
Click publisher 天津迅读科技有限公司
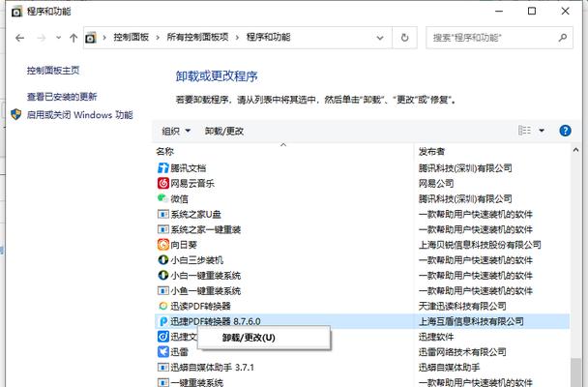462,306
